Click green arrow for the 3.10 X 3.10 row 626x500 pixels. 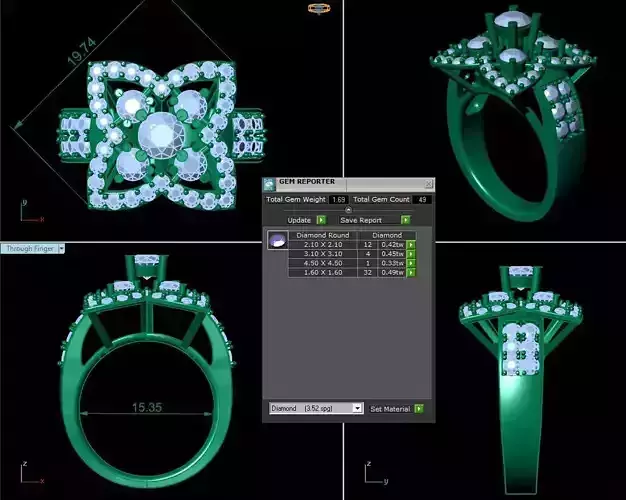tap(411, 254)
